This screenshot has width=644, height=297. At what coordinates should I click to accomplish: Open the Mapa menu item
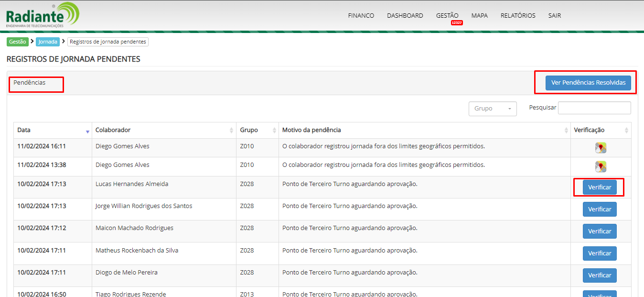click(479, 15)
